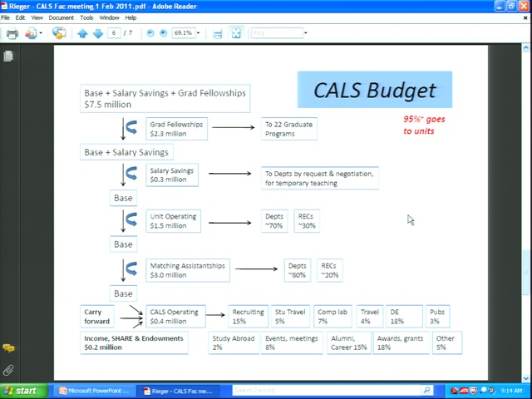Viewport: 532px width, 399px height.
Task: Click the Windows start button
Action: (x=23, y=391)
